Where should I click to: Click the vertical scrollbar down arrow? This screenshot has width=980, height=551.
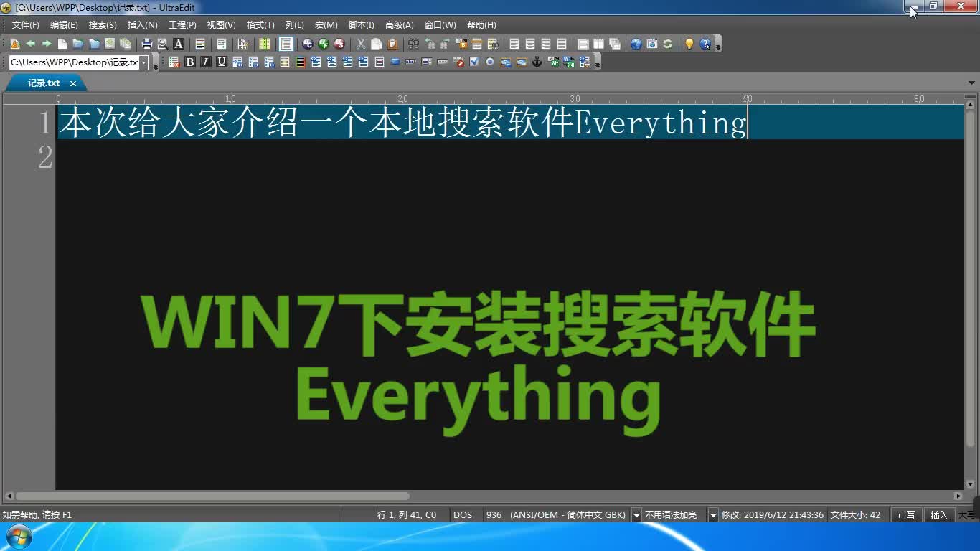click(971, 485)
